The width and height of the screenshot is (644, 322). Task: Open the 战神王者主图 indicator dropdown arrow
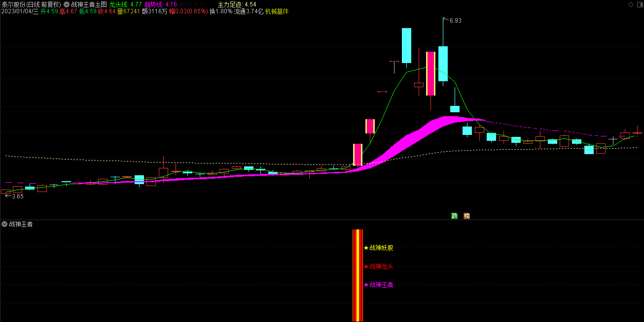click(67, 4)
